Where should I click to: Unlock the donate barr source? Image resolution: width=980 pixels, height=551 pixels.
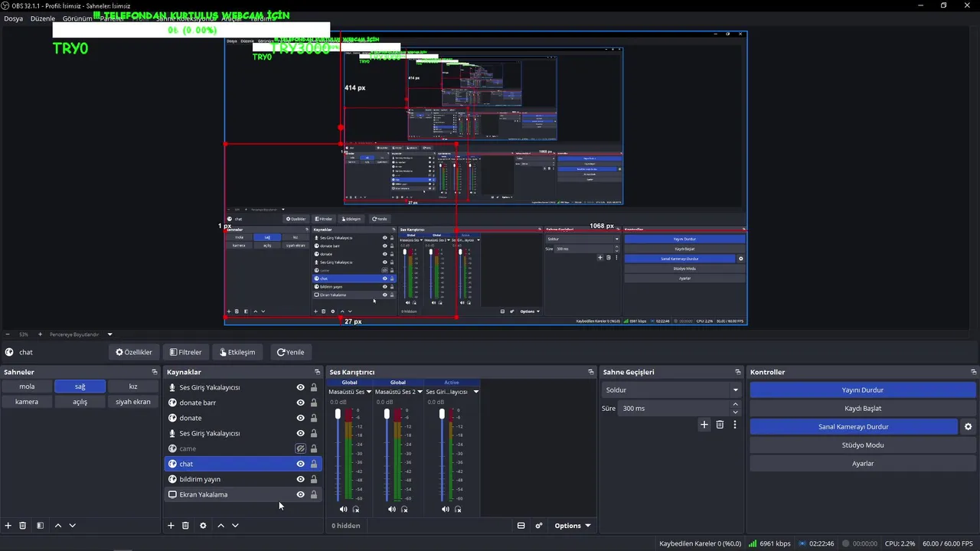pyautogui.click(x=314, y=403)
